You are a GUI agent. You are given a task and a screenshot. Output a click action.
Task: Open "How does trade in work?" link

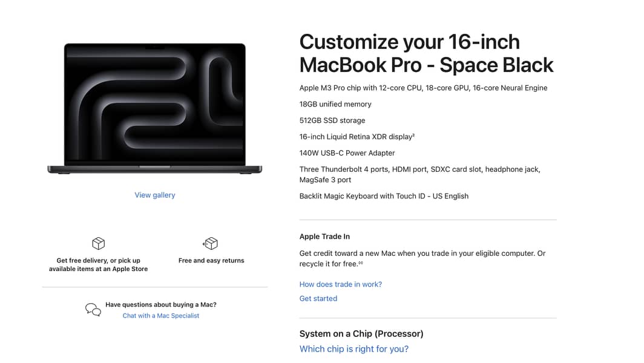click(340, 284)
